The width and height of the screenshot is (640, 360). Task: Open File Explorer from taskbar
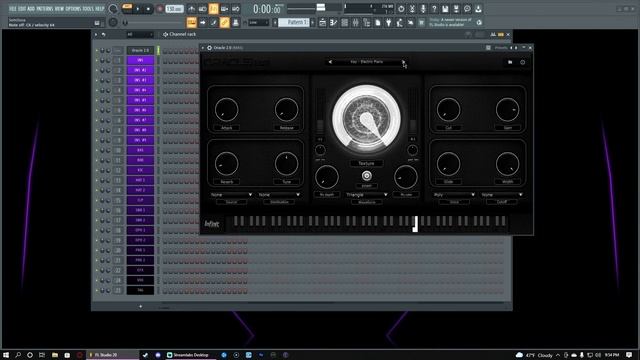[x=55, y=355]
